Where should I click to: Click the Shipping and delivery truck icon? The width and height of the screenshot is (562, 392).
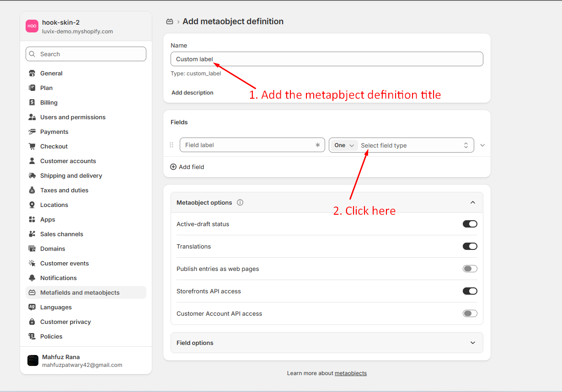pos(32,175)
